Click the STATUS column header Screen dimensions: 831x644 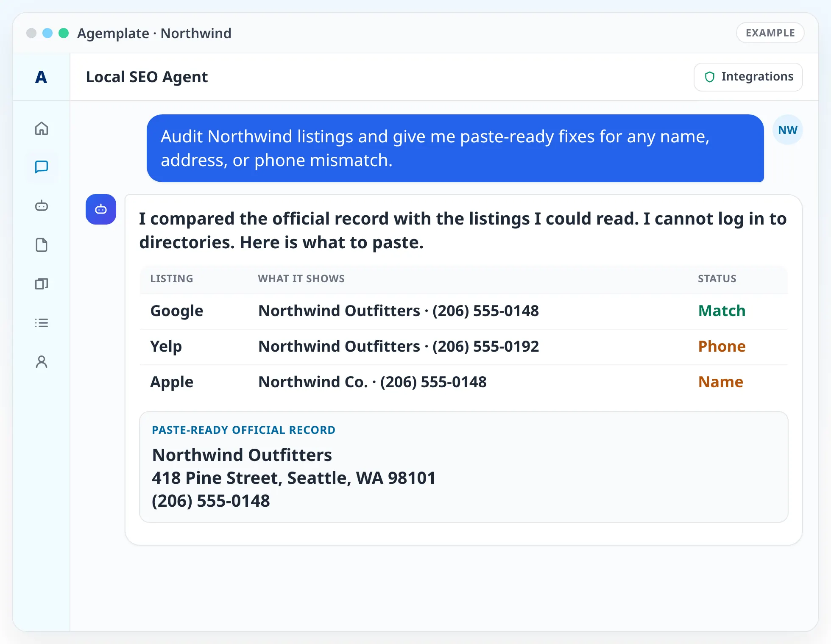pos(717,278)
